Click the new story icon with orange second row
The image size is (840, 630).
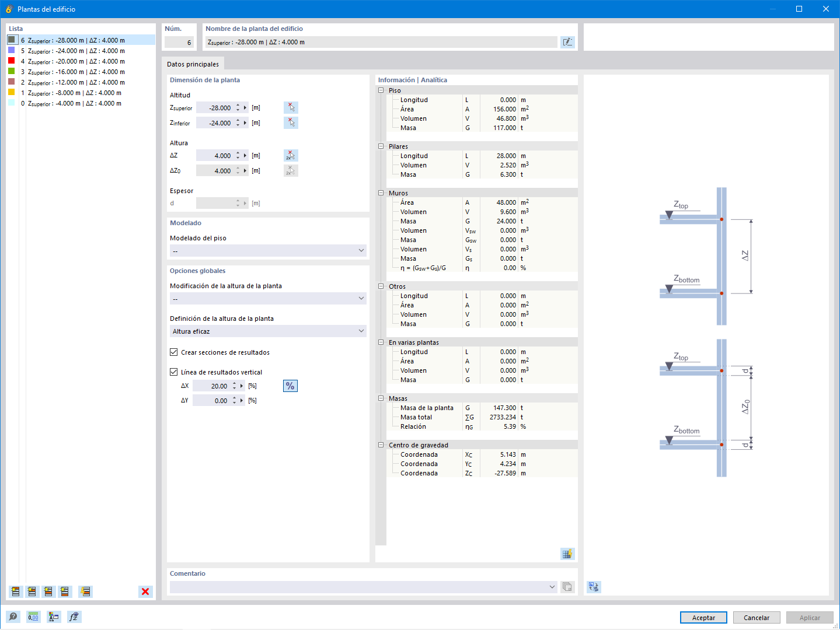[x=32, y=591]
